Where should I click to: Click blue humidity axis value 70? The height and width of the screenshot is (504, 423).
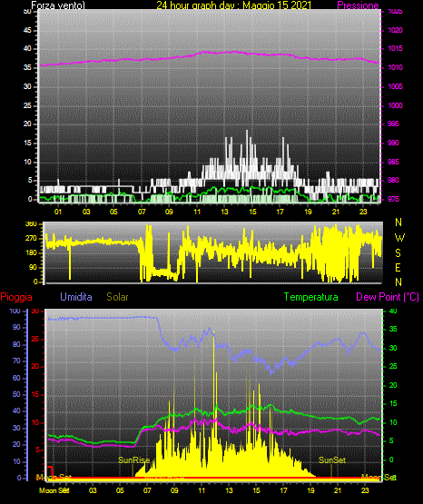(x=16, y=361)
